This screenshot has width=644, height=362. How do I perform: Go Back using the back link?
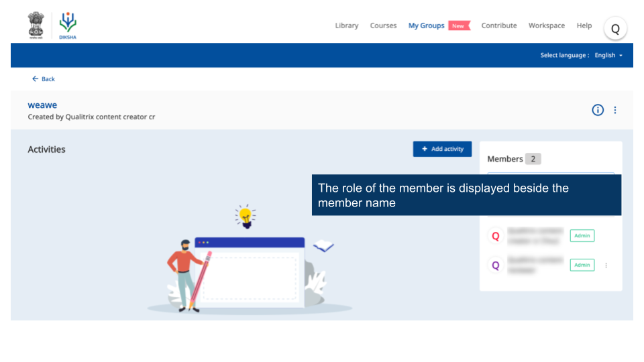point(44,79)
